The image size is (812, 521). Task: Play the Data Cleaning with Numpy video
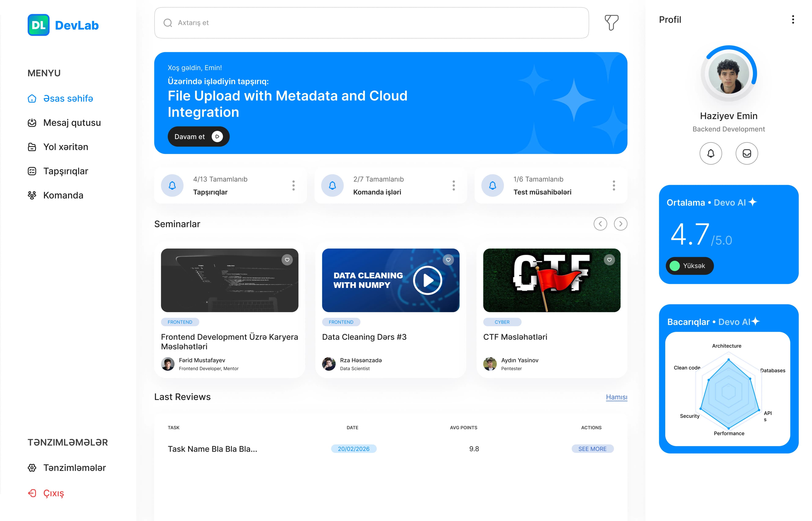[427, 280]
